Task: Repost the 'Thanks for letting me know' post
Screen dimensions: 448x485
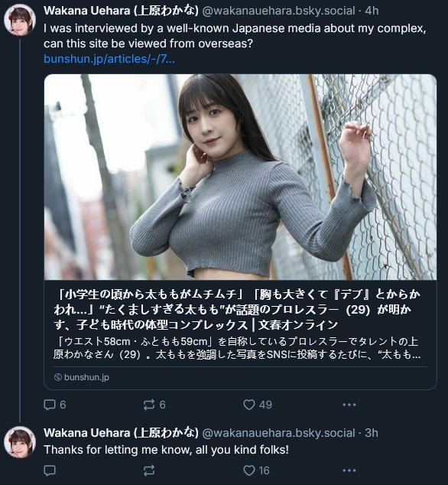Action: [149, 470]
